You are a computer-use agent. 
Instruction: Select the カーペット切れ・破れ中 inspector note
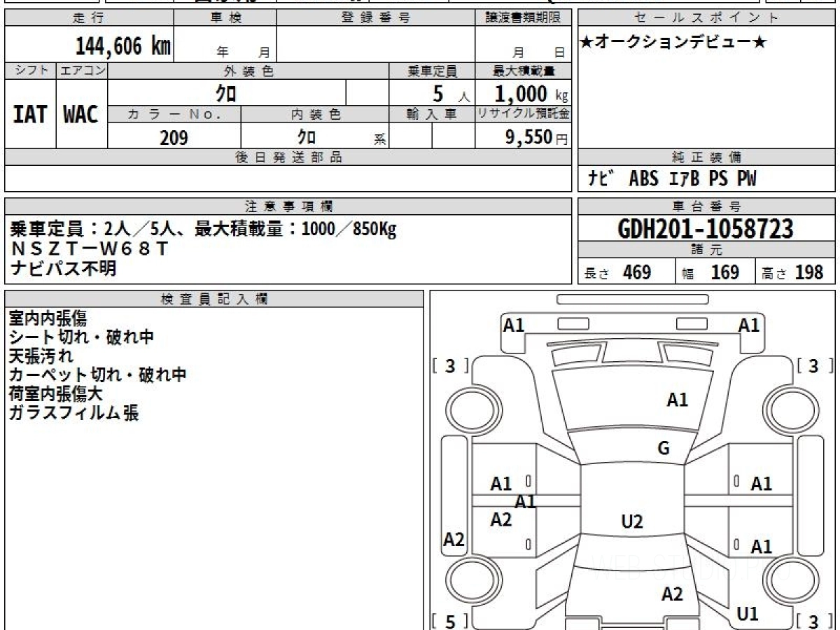point(97,375)
